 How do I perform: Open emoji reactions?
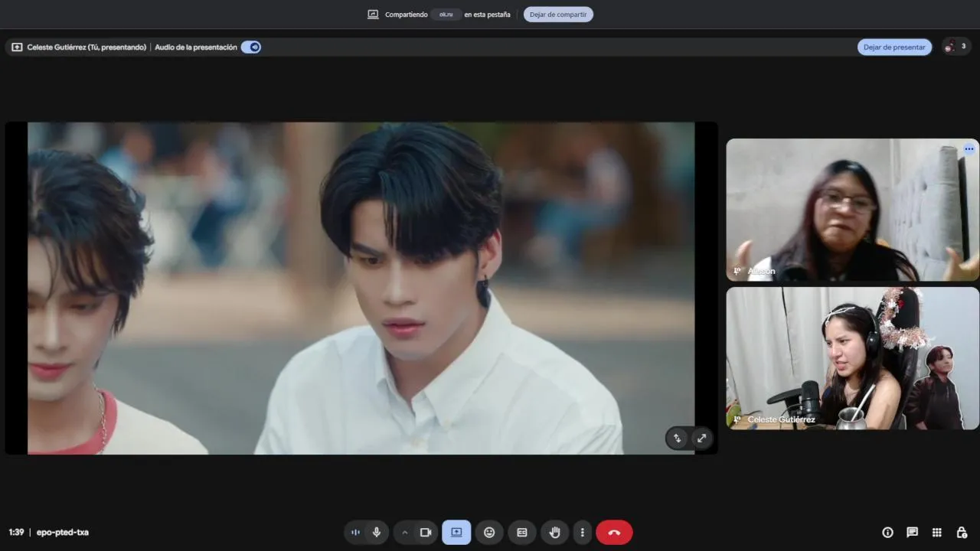(489, 533)
